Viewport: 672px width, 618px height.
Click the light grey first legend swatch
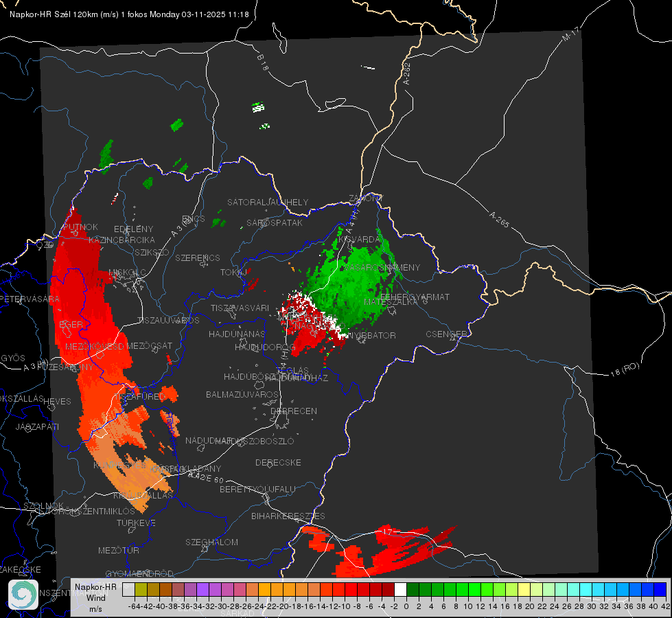[x=128, y=589]
